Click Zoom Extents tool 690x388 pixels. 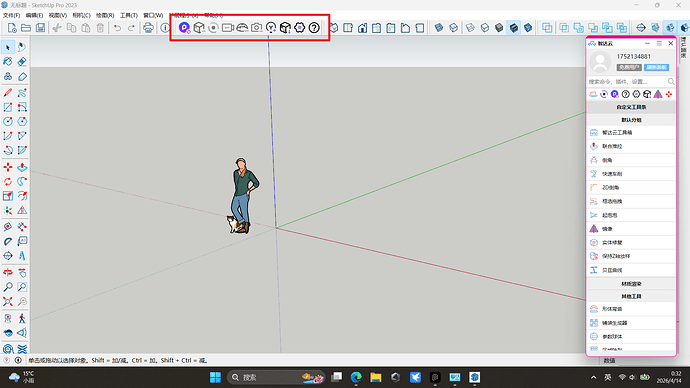point(8,301)
